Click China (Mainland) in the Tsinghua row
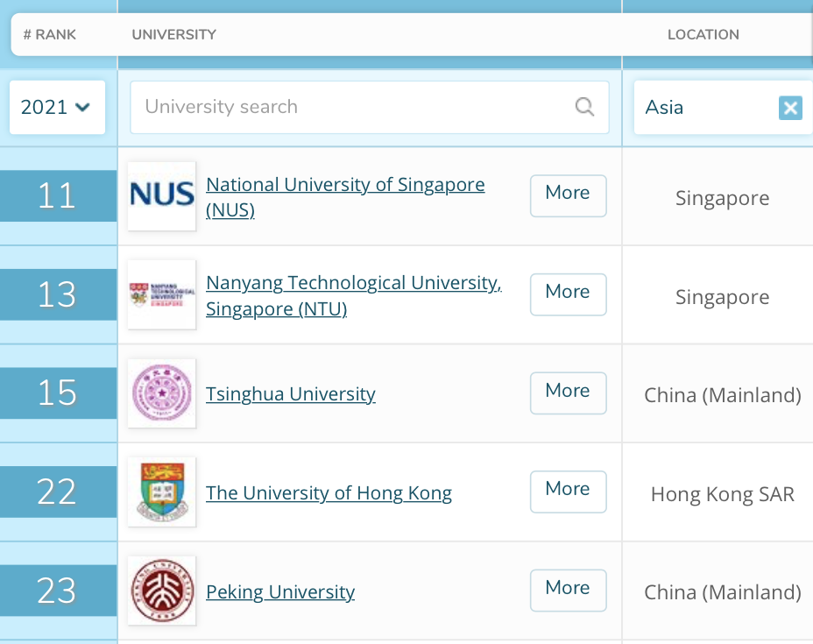813x644 pixels. [723, 395]
